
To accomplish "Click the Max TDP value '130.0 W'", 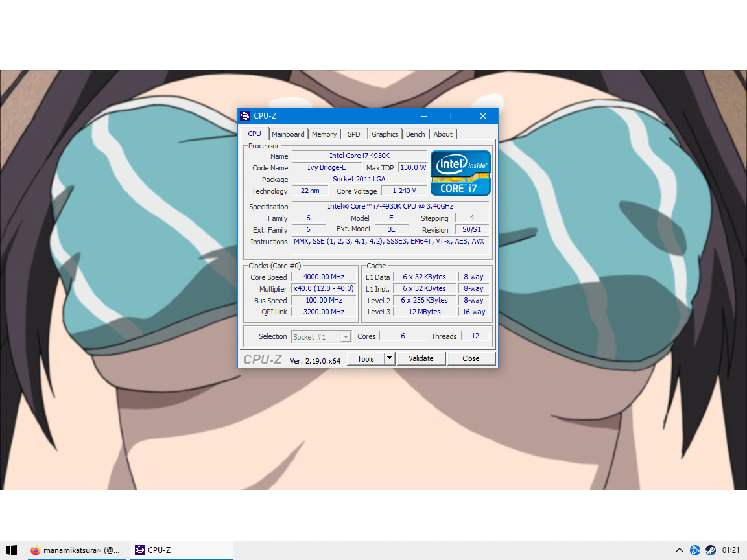I will (413, 167).
